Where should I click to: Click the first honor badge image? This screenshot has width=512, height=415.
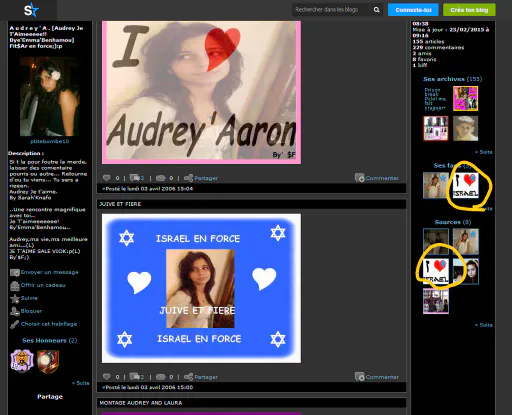click(x=22, y=361)
